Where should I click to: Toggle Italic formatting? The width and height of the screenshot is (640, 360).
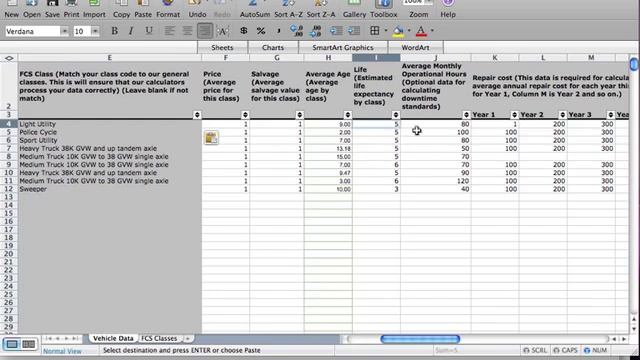point(131,31)
